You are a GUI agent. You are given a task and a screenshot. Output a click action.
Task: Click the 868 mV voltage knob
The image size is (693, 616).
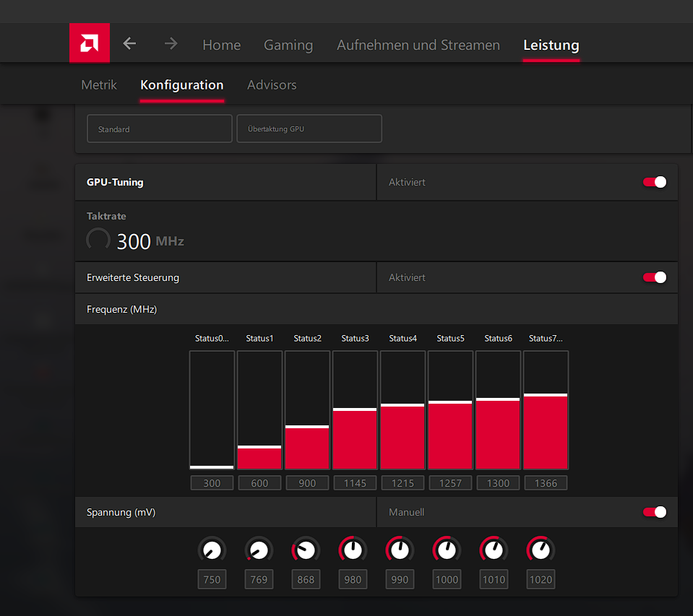(x=306, y=550)
